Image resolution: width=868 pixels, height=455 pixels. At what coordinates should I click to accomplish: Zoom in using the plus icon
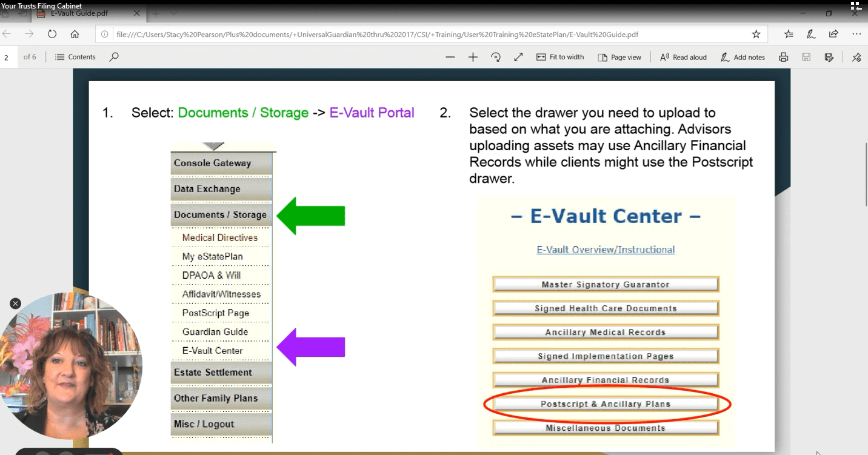coord(473,57)
